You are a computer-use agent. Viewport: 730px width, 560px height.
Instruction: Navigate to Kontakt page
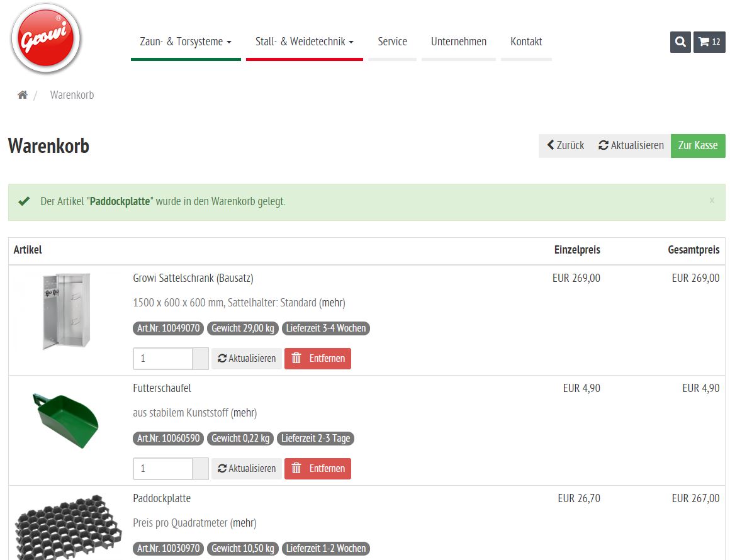tap(526, 42)
